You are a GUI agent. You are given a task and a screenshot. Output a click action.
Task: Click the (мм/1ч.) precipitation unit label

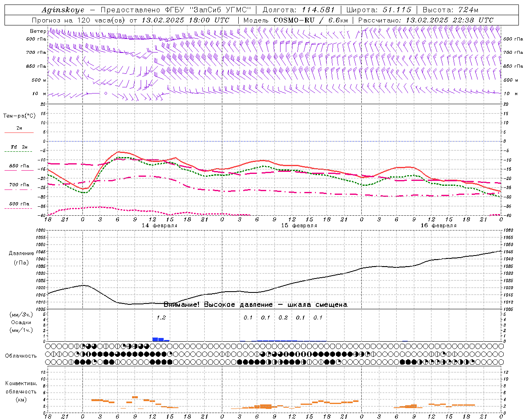(21, 330)
